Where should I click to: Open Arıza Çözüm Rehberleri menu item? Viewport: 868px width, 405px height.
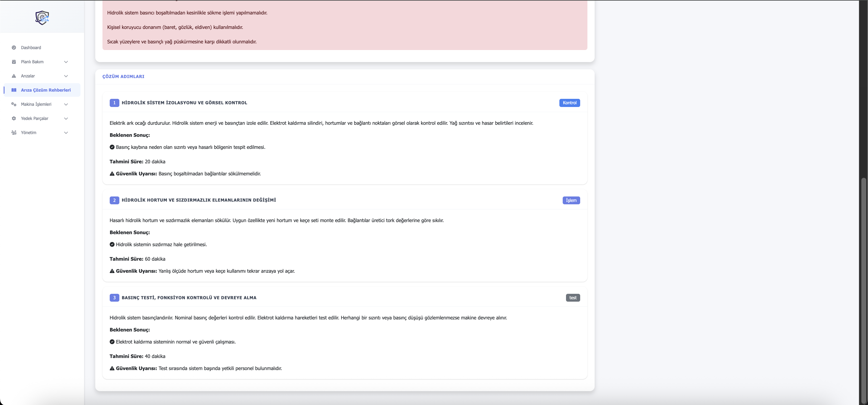[46, 90]
